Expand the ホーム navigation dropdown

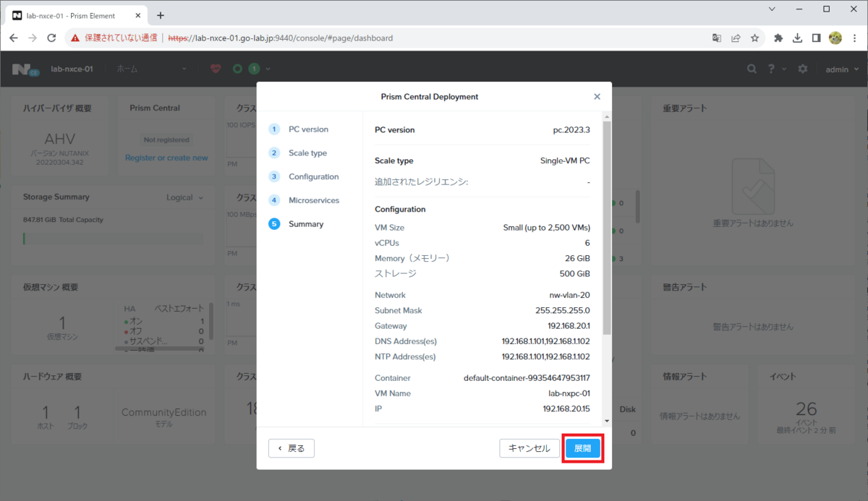[151, 69]
